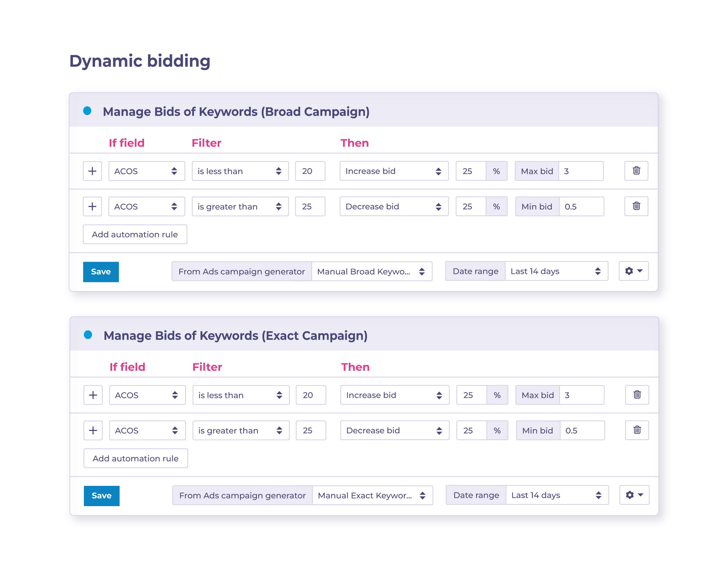
Task: Click 'Filter' column header in Exact Campaign
Action: 207,367
